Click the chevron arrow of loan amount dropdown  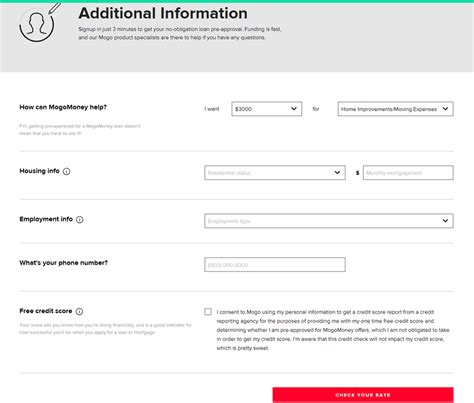click(x=294, y=109)
